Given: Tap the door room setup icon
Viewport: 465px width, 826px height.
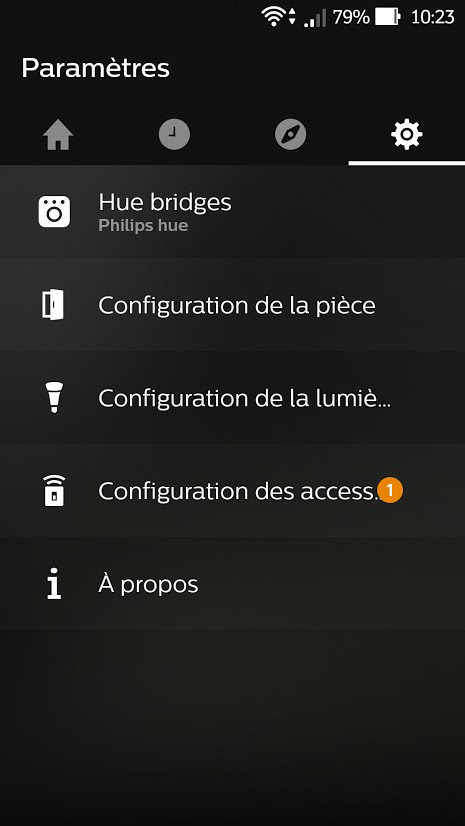Looking at the screenshot, I should 53,304.
